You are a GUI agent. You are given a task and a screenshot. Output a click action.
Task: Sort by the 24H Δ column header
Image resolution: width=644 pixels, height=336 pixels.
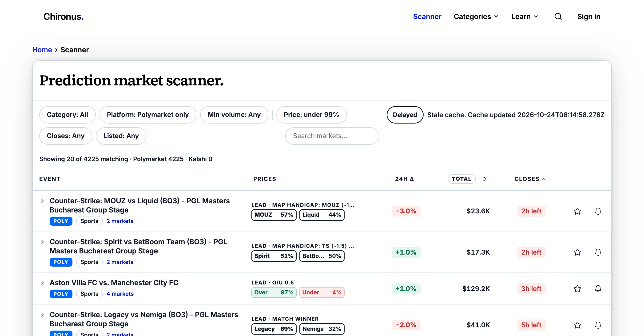[405, 179]
